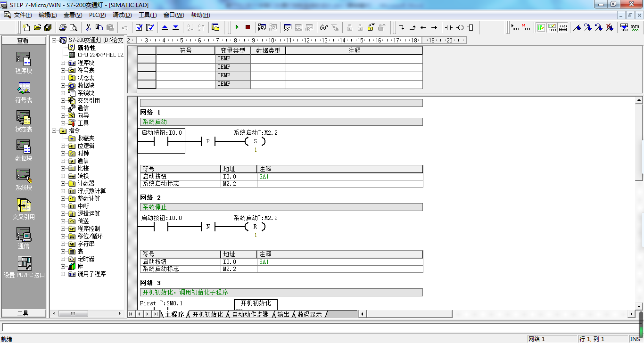Click the R coil in network 2
644x343 pixels.
pos(255,227)
